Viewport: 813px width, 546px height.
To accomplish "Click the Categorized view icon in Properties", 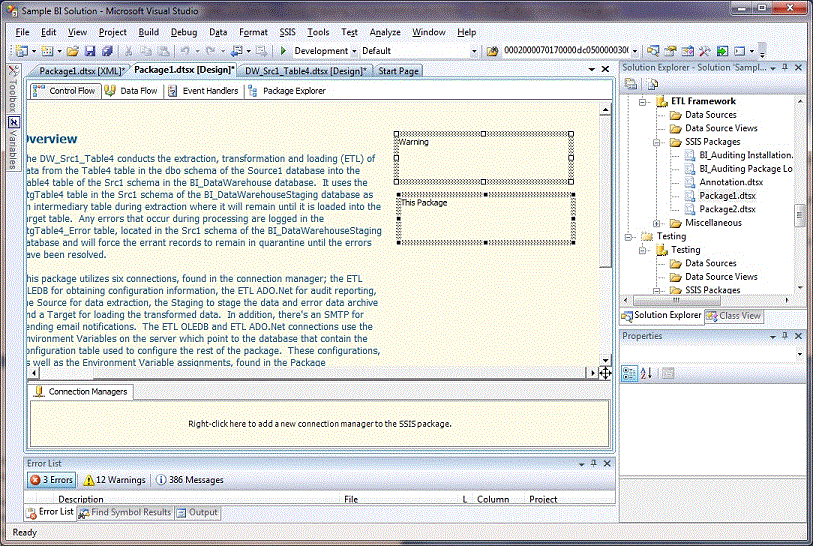I will tap(631, 373).
